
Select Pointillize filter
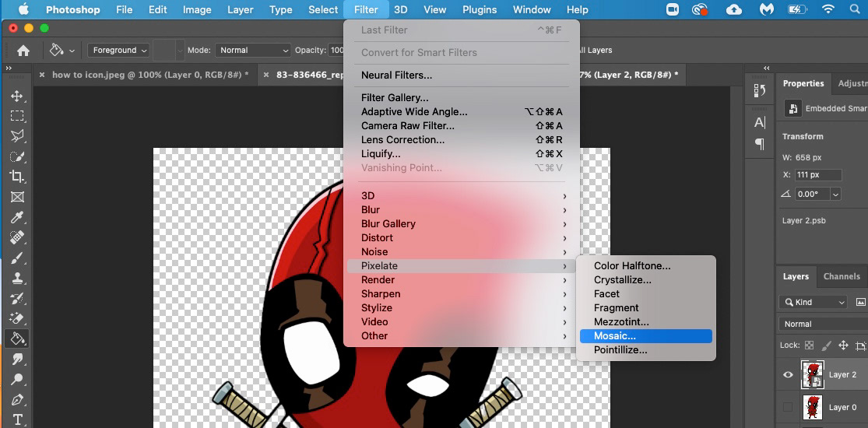pyautogui.click(x=646, y=350)
